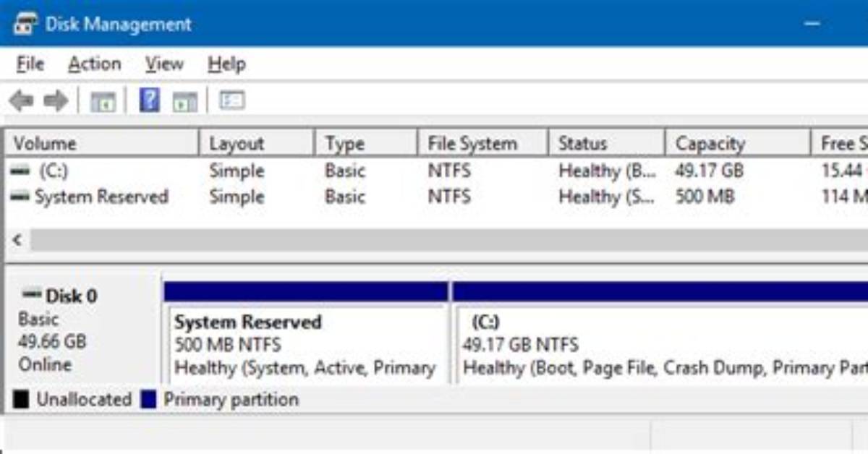Click the 500 MB NTFS partition text
The height and width of the screenshot is (454, 868).
click(x=228, y=345)
